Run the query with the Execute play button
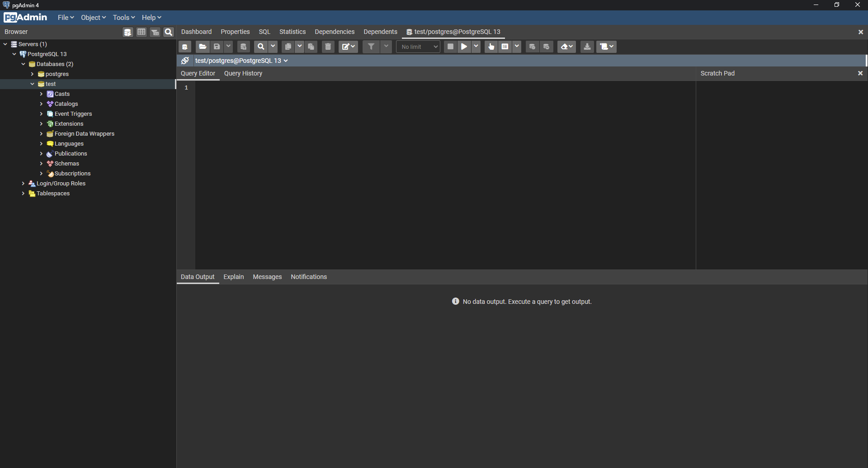Image resolution: width=868 pixels, height=468 pixels. [x=464, y=47]
